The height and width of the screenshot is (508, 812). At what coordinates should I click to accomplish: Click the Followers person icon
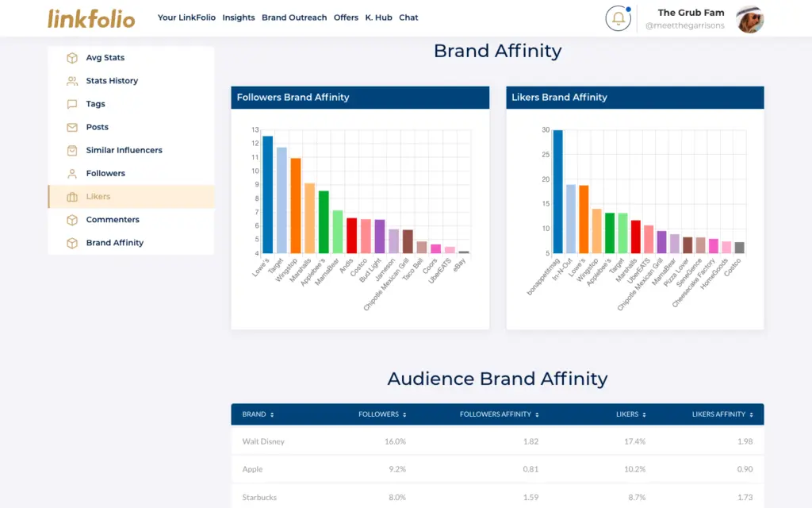coord(72,173)
